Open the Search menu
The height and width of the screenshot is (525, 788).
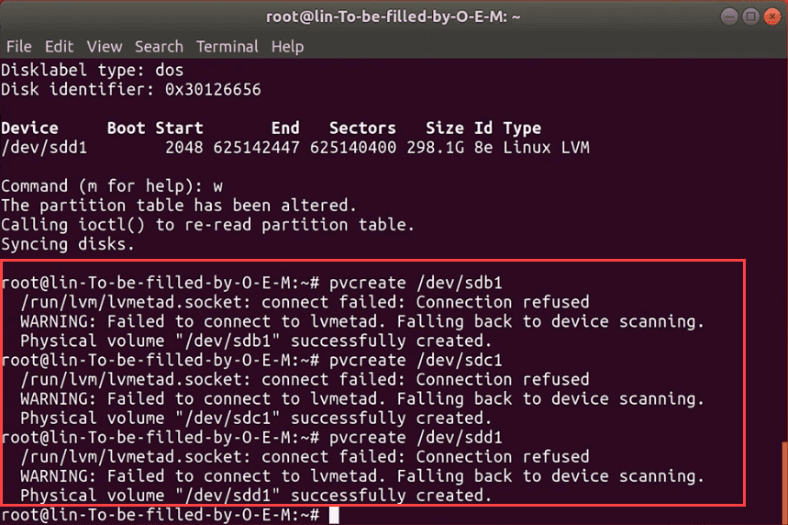[x=159, y=47]
